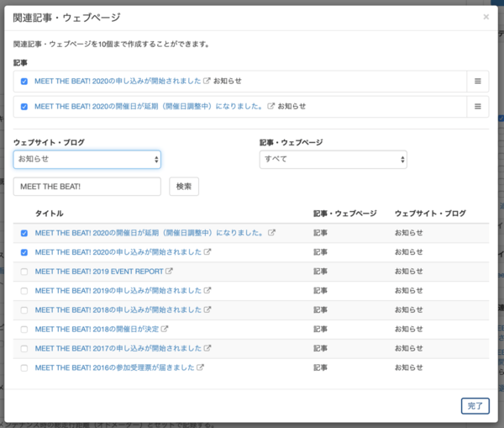Check the 2019の申し込みが開始されました row
The height and width of the screenshot is (428, 504).
click(x=24, y=291)
